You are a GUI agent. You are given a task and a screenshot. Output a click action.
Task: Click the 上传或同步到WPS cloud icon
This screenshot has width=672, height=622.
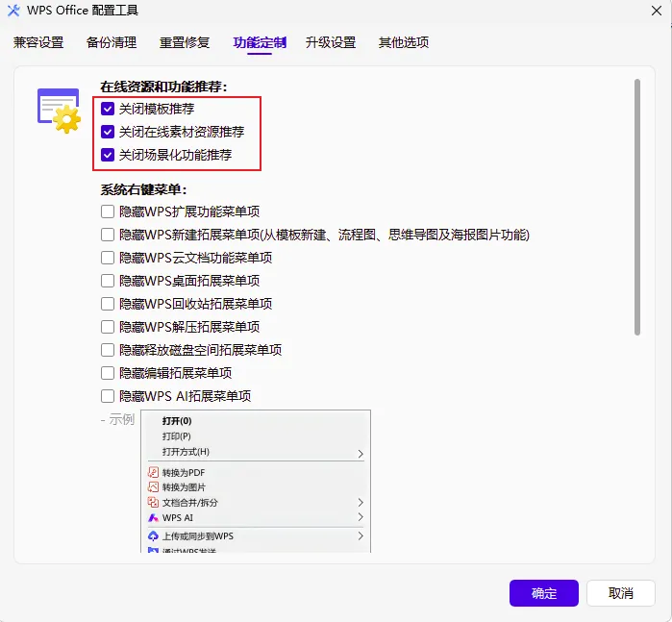(153, 535)
